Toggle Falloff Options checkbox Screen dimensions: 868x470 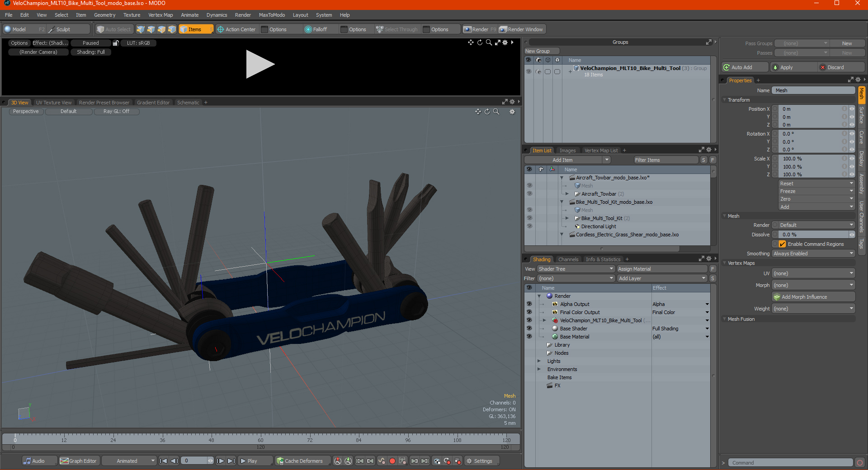click(344, 29)
